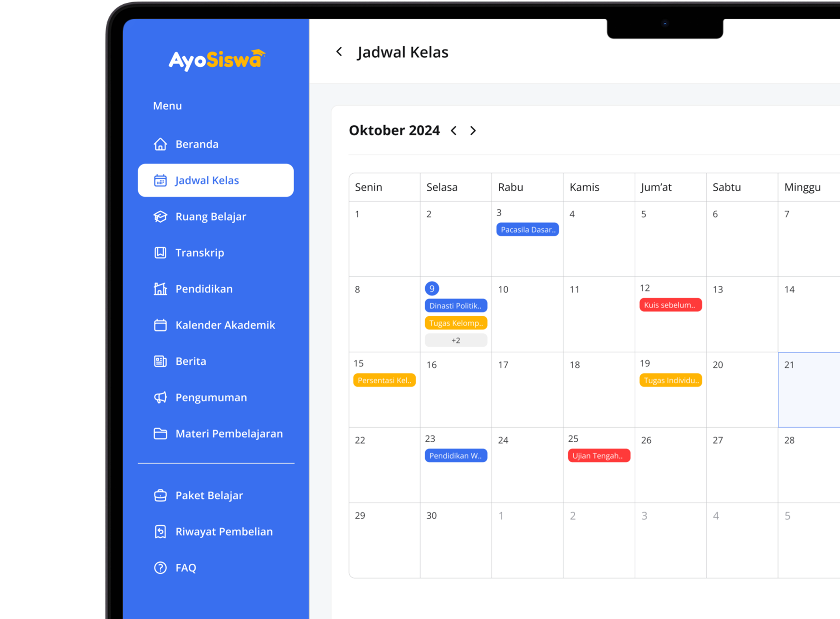The width and height of the screenshot is (840, 619).
Task: Click the back arrow beside Jadwal Kelas
Action: (x=339, y=52)
